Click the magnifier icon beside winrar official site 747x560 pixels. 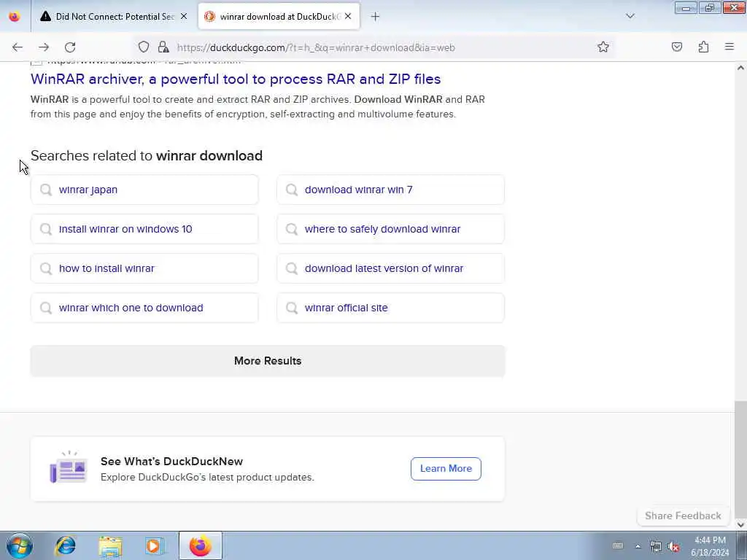click(292, 308)
